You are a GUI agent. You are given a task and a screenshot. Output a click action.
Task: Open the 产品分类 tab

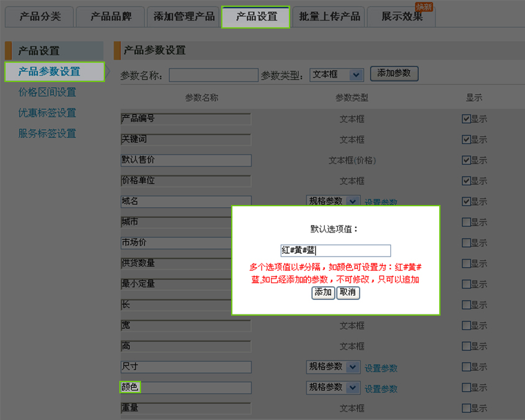[x=40, y=17]
